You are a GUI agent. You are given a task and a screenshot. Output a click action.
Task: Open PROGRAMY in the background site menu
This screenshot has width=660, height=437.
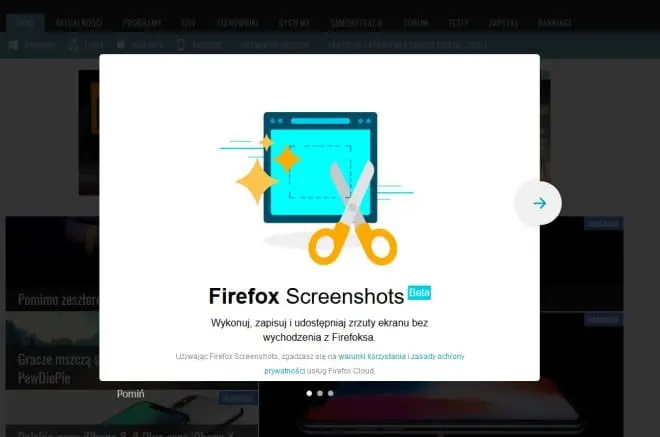tap(142, 23)
